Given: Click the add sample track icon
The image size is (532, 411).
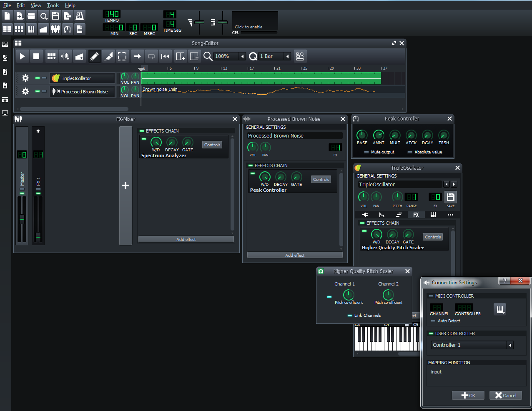Looking at the screenshot, I should [x=65, y=56].
